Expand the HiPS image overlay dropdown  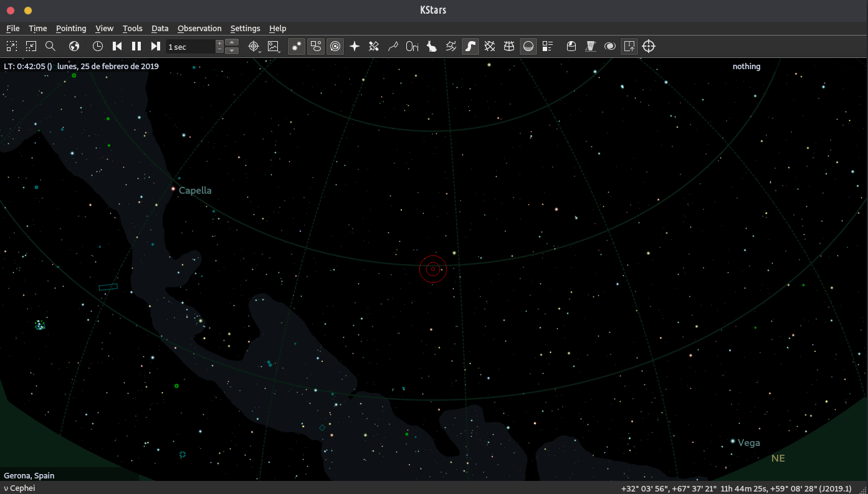(x=274, y=47)
